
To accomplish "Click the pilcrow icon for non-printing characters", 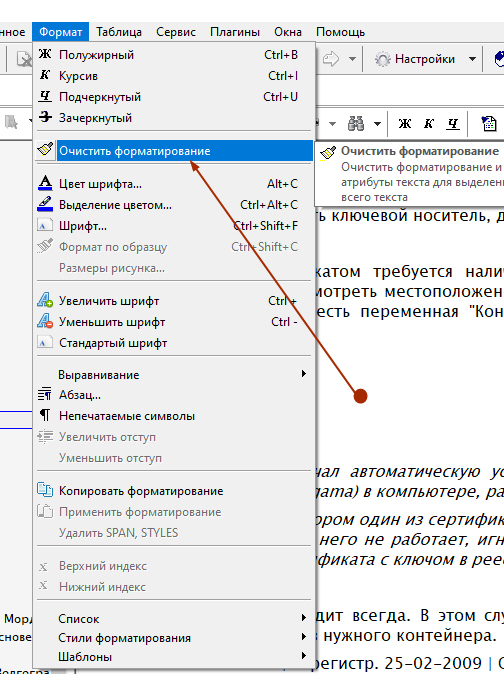I will [45, 415].
